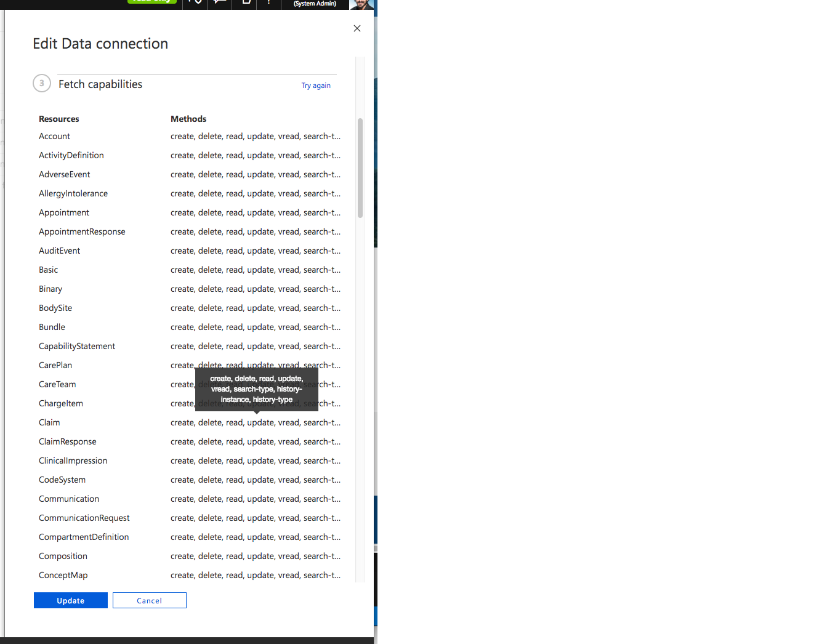Click methods text for Bundle row
Image resolution: width=835 pixels, height=644 pixels.
256,327
